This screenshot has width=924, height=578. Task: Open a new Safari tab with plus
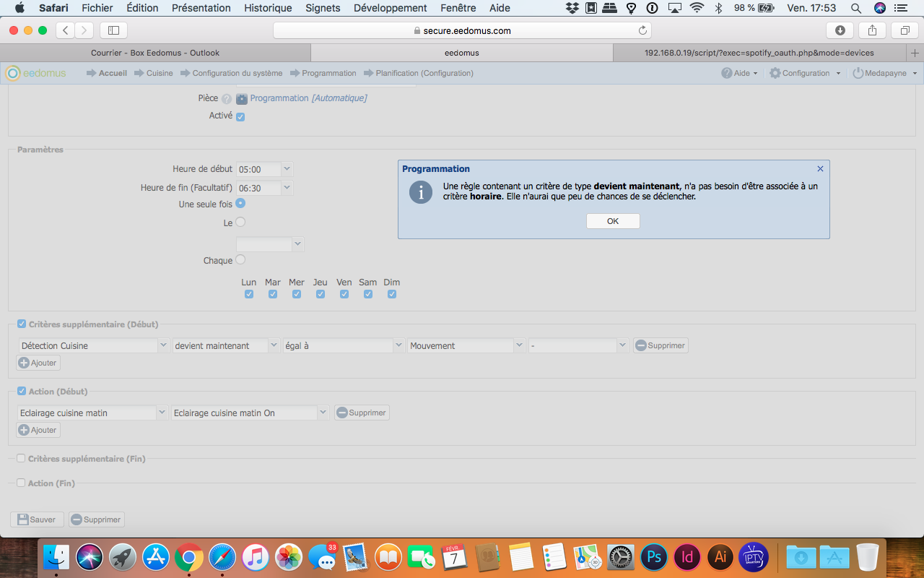915,53
